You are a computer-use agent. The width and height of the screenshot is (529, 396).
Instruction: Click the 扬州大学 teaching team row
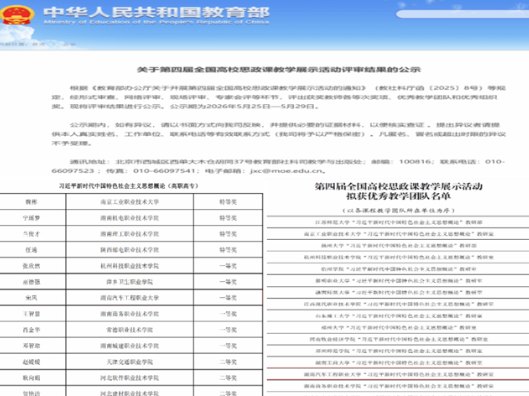coord(398,246)
